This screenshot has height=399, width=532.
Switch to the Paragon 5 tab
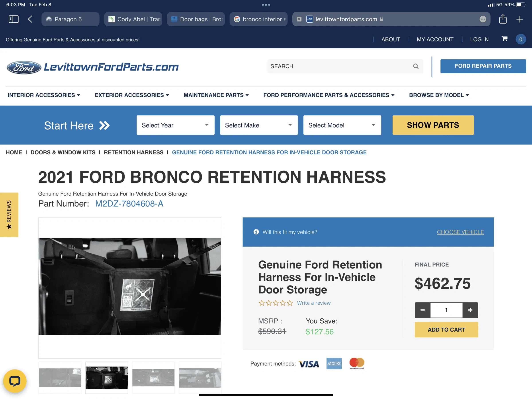tap(70, 19)
